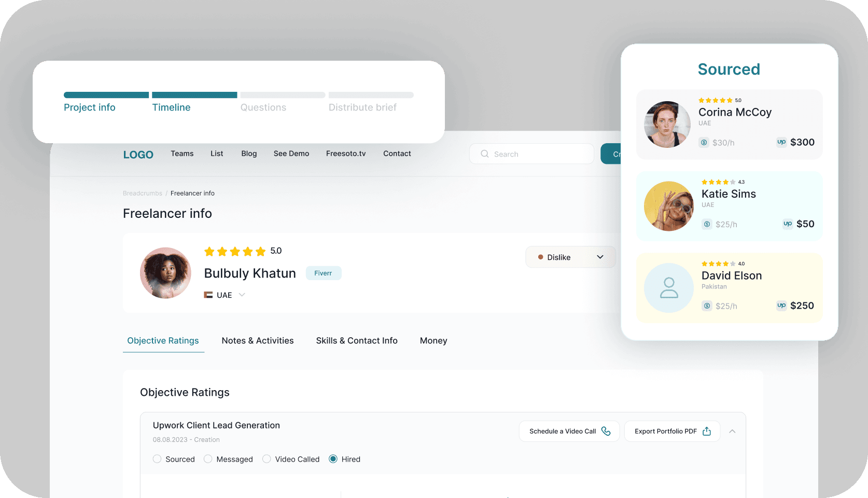This screenshot has width=868, height=498.
Task: Click the Corina McCoy name
Action: pyautogui.click(x=735, y=113)
